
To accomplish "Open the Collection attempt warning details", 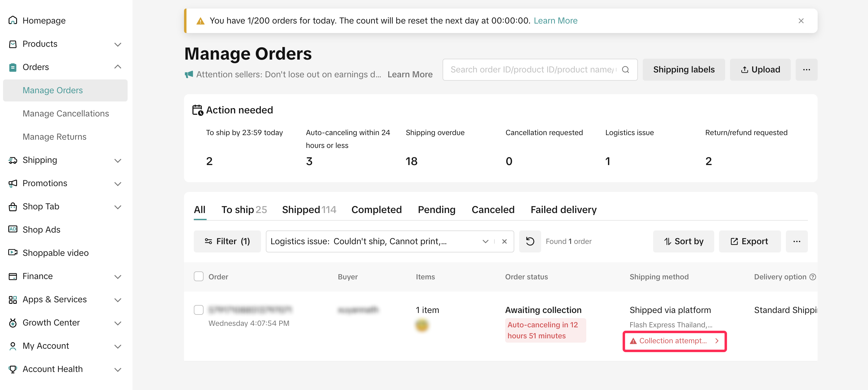I will pos(674,341).
